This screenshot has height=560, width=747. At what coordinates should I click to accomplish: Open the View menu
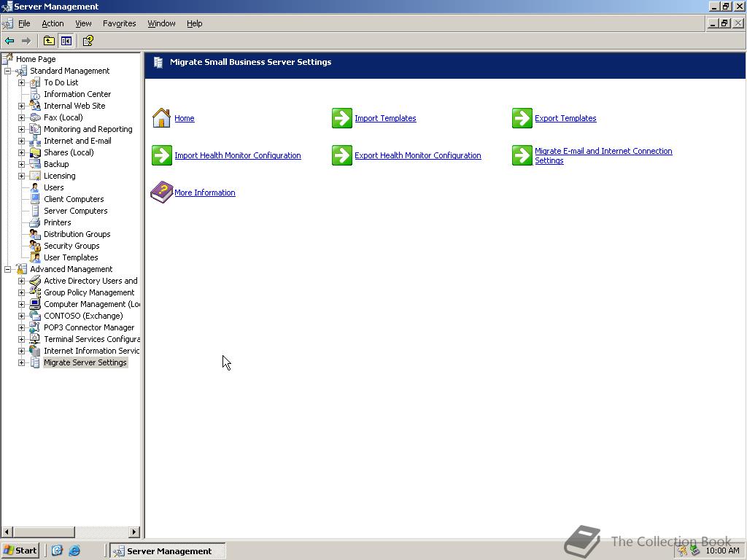(x=83, y=23)
